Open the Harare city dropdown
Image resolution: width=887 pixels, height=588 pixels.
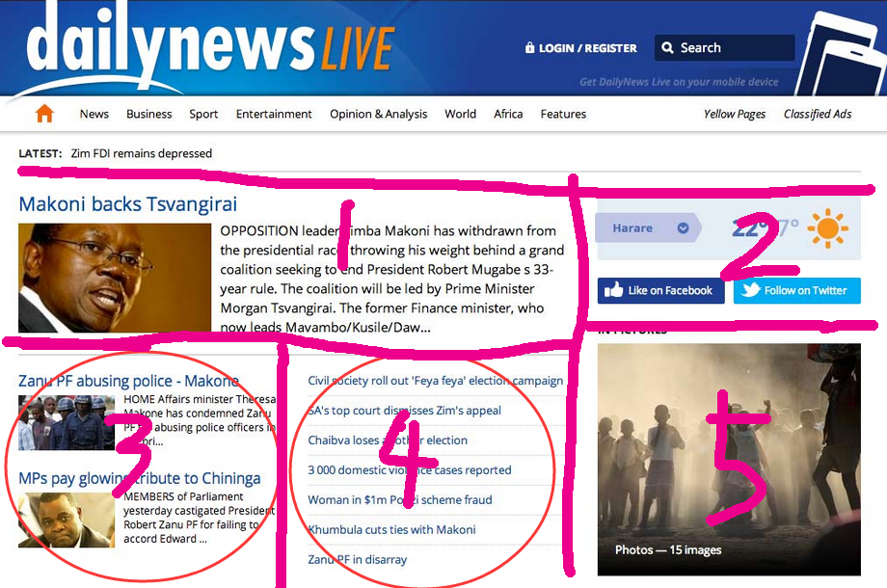click(x=648, y=228)
